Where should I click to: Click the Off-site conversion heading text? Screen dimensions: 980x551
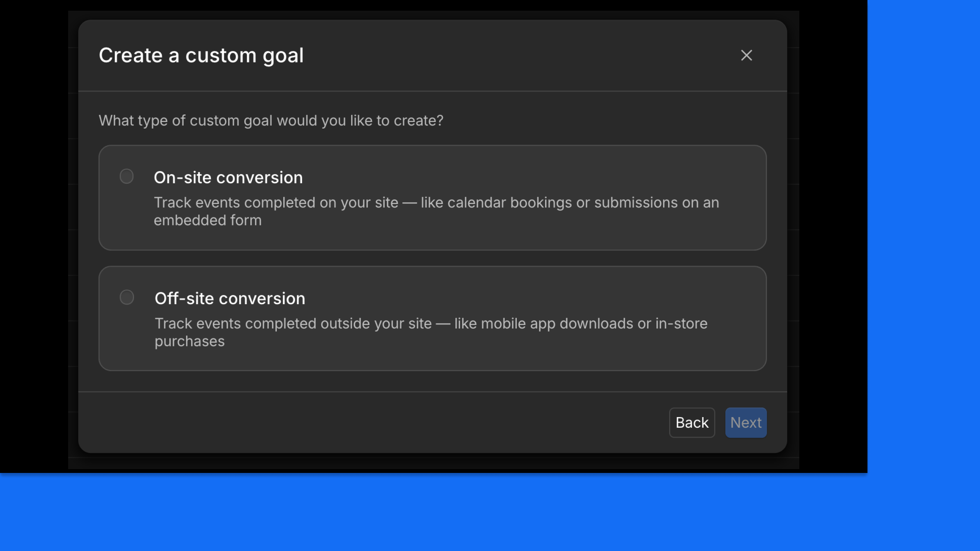pyautogui.click(x=230, y=298)
